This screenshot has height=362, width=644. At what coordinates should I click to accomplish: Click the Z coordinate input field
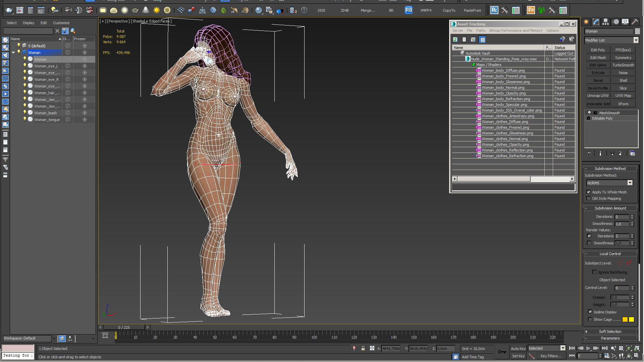click(x=445, y=349)
